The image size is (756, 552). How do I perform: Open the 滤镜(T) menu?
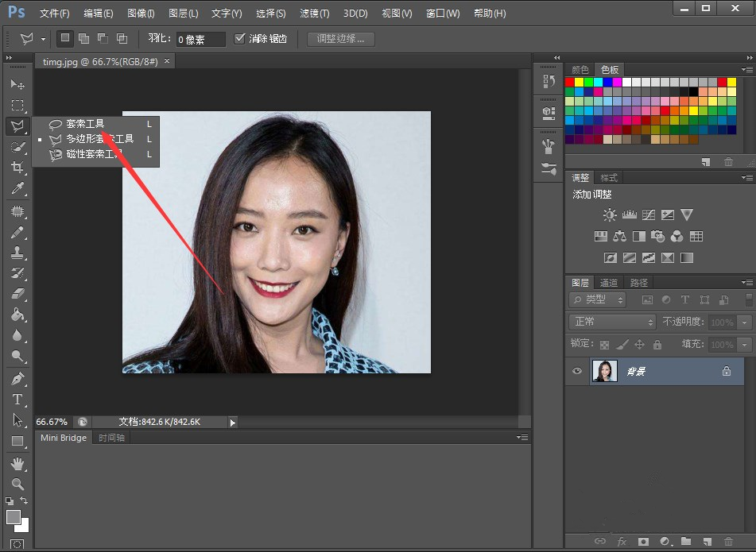click(315, 14)
